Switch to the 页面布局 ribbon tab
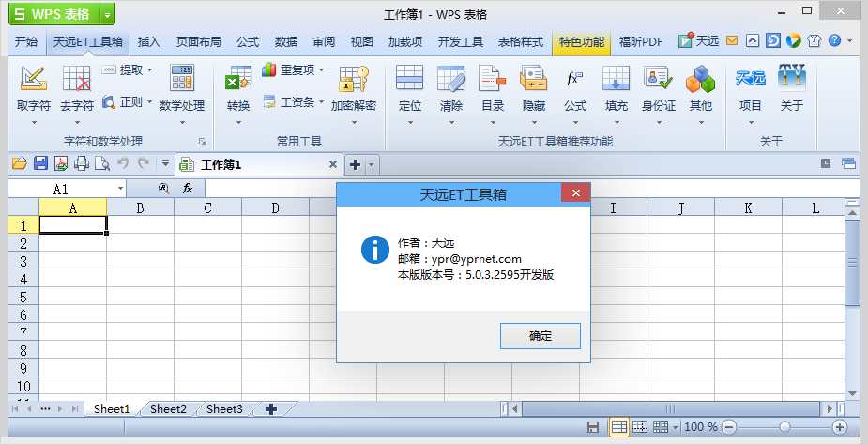The image size is (868, 445). click(x=198, y=41)
